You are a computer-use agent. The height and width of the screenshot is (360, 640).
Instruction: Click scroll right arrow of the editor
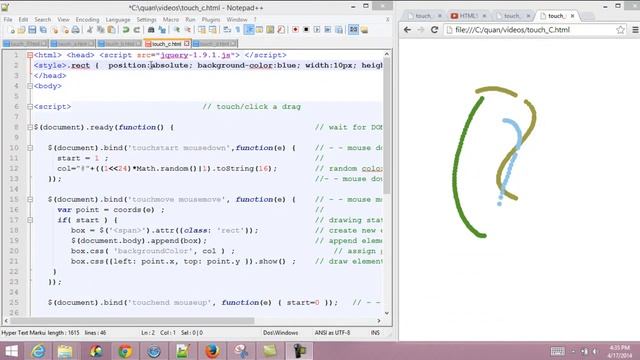click(x=379, y=321)
